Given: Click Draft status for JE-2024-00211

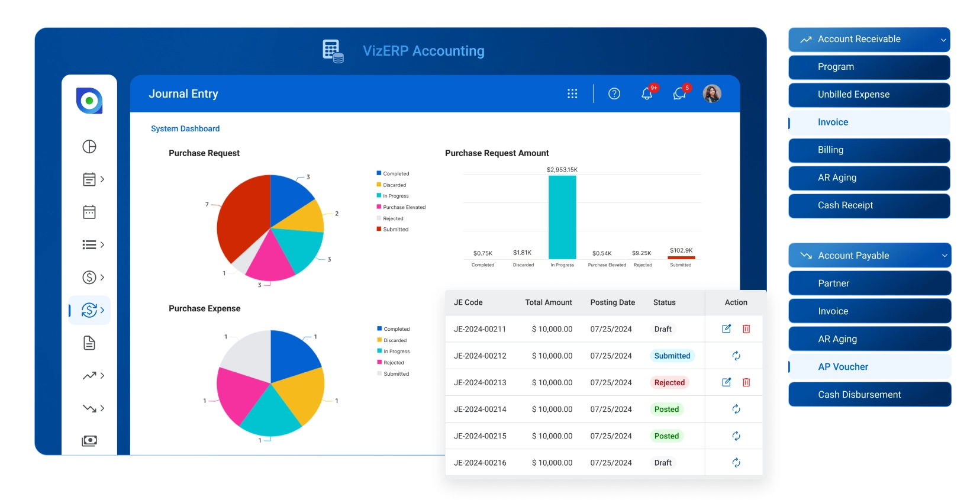Looking at the screenshot, I should pos(663,329).
